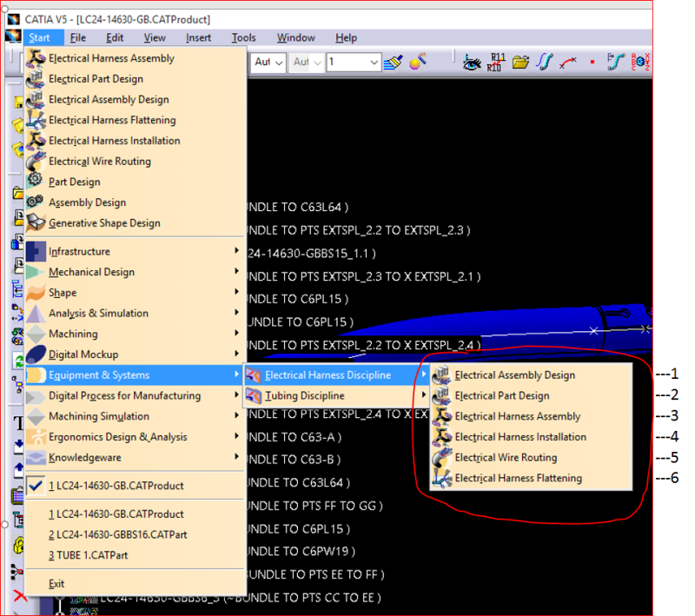Click the paintbrush icon in graphic properties toolbar
Screen dimensions: 695x616
point(394,62)
